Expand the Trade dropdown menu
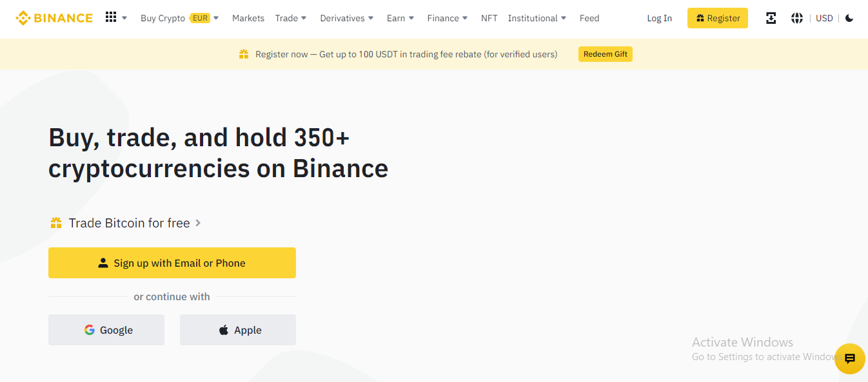Image resolution: width=868 pixels, height=382 pixels. tap(291, 18)
